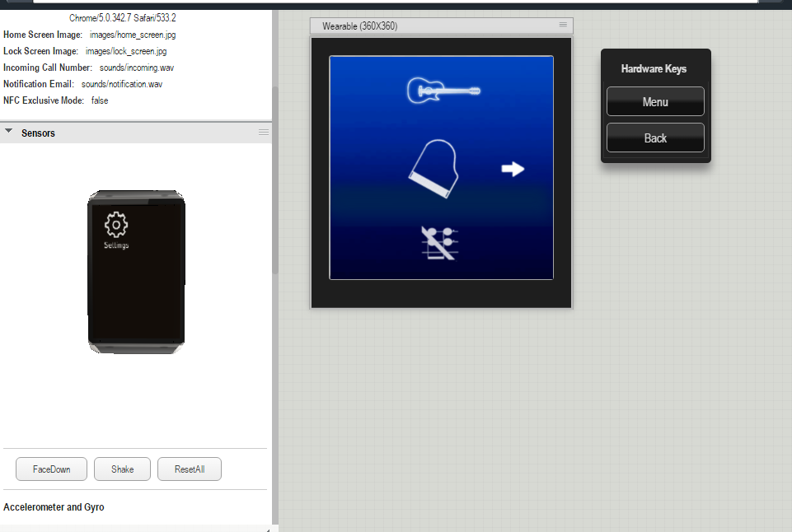
Task: Click the ResetAll button
Action: click(x=190, y=469)
